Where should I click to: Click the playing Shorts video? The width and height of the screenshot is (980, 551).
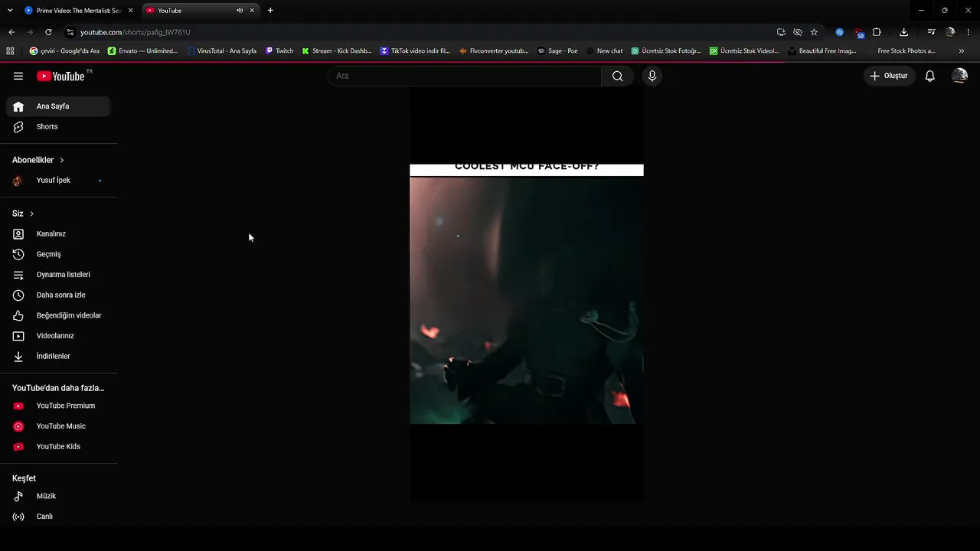tap(527, 295)
